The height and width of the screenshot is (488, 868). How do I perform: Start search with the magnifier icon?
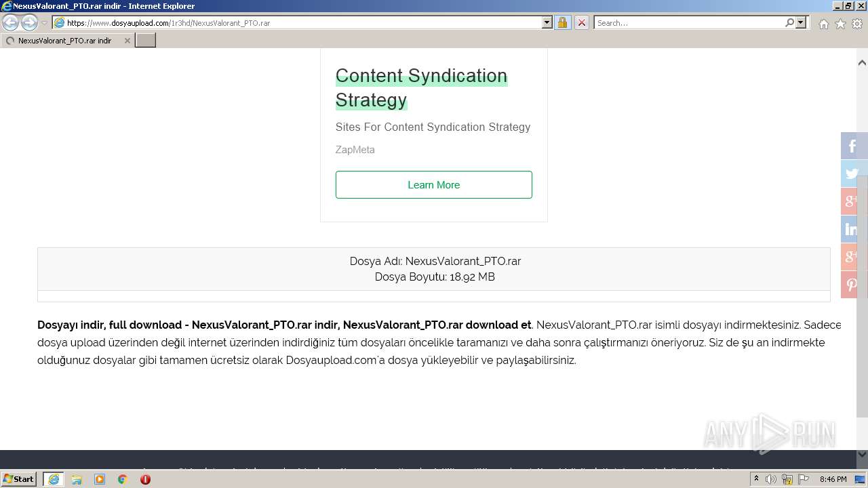pos(789,22)
